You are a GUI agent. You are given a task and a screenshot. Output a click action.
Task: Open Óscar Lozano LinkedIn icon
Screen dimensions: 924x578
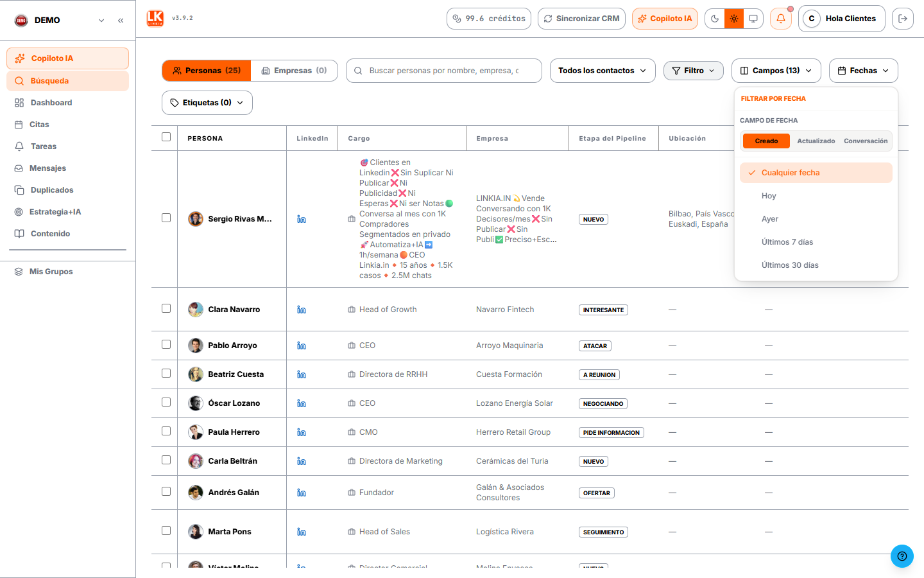click(x=302, y=403)
